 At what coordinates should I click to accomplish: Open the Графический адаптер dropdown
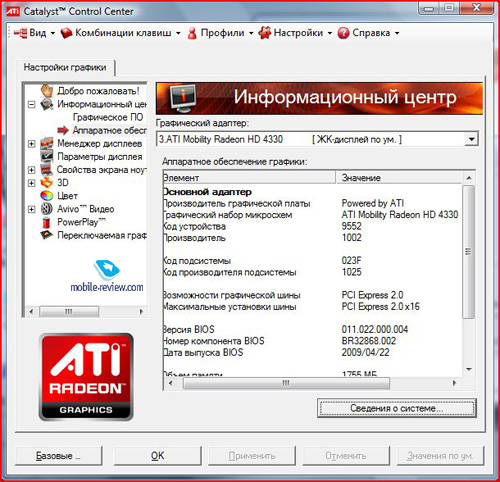[x=471, y=139]
